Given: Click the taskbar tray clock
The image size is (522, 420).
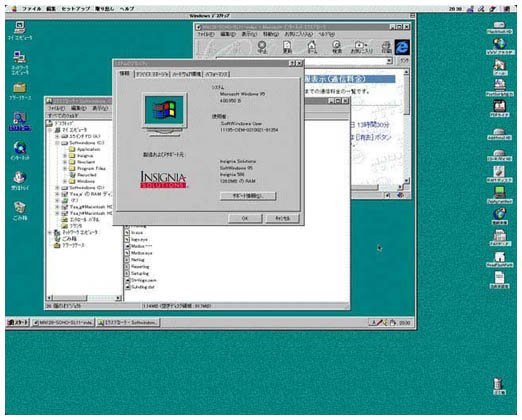Looking at the screenshot, I should point(405,323).
